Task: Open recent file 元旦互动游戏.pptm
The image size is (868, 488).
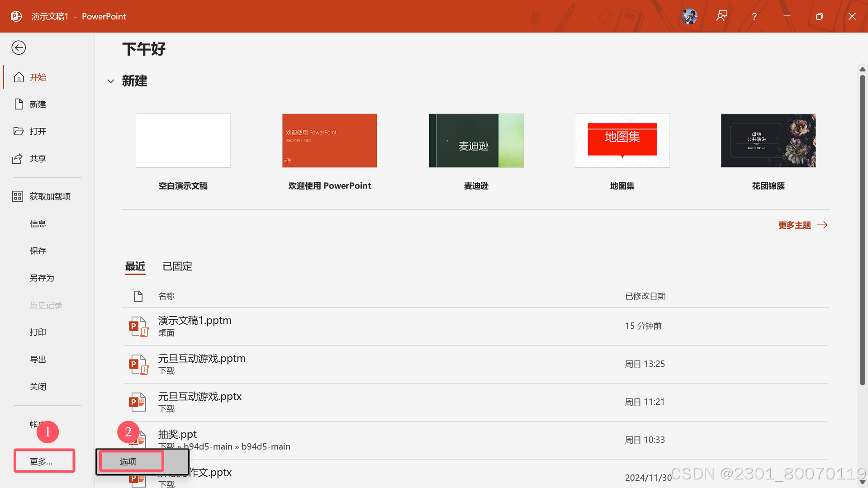Action: 475,365
